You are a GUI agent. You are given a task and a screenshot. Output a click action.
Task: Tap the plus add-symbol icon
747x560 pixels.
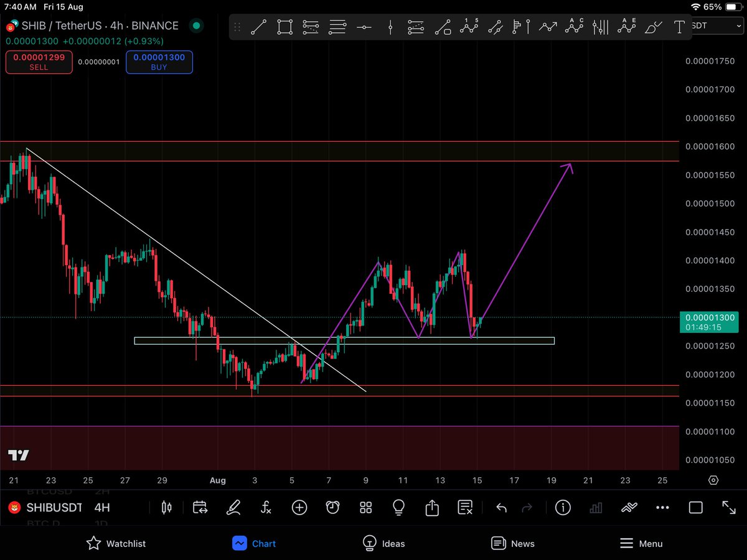(299, 508)
